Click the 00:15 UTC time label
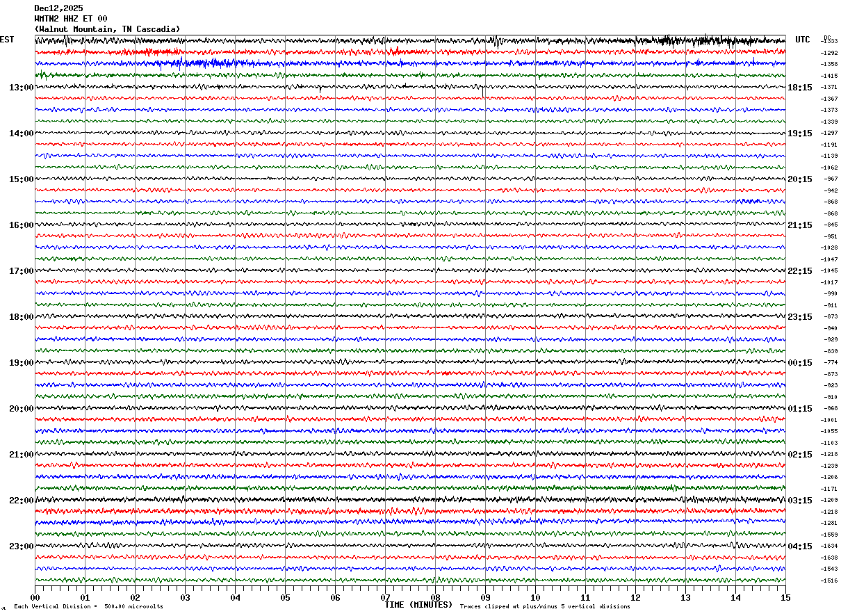This screenshot has height=616, width=841. (x=800, y=363)
